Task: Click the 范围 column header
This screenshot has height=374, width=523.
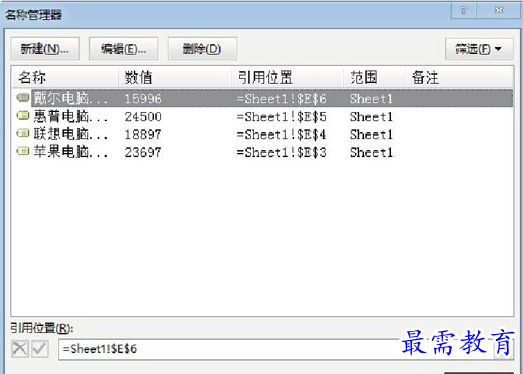Action: click(374, 77)
